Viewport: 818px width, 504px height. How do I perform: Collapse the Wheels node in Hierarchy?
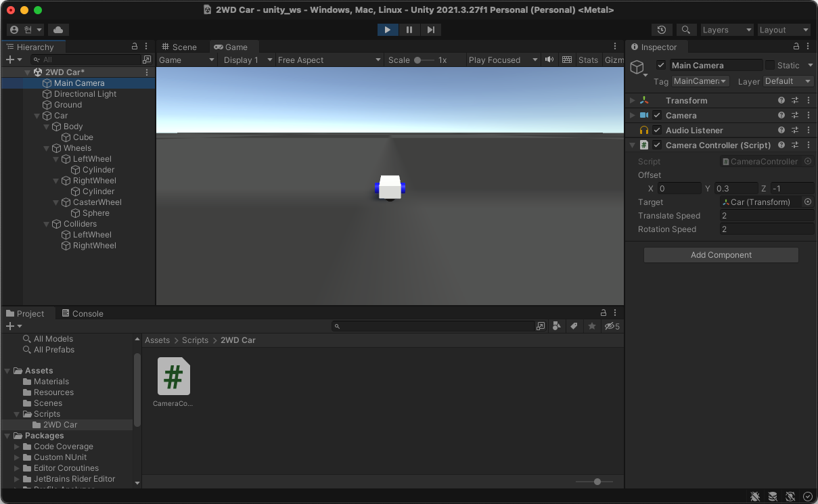(x=46, y=148)
